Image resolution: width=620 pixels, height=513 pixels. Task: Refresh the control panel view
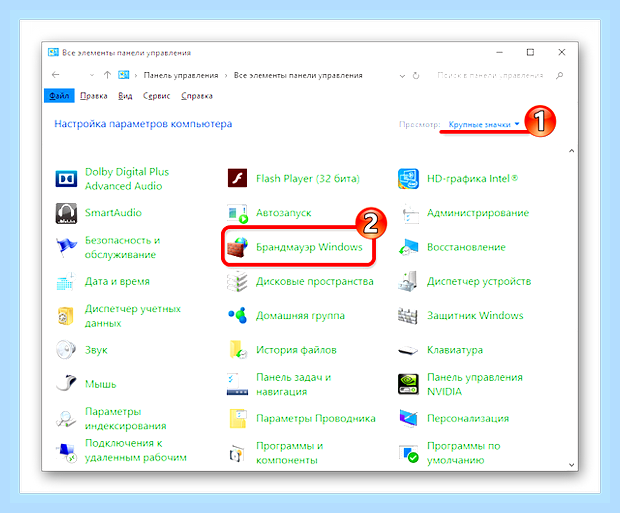pos(416,76)
